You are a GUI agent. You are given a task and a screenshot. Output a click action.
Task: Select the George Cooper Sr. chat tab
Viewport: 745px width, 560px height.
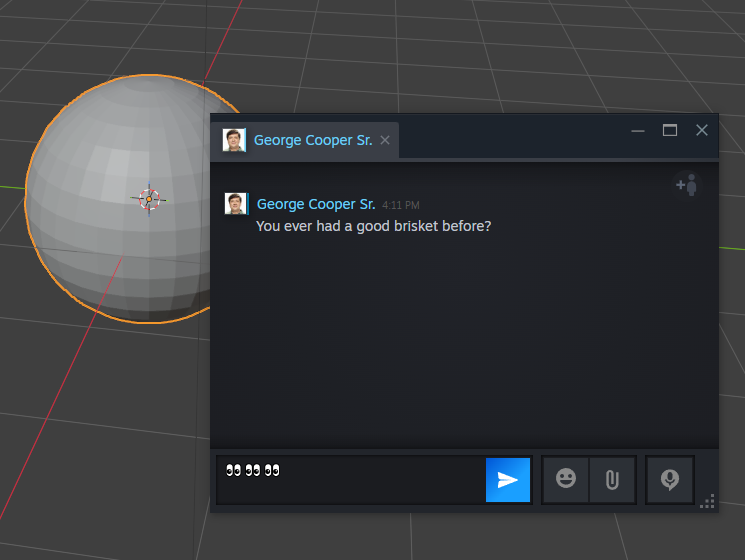coord(305,140)
